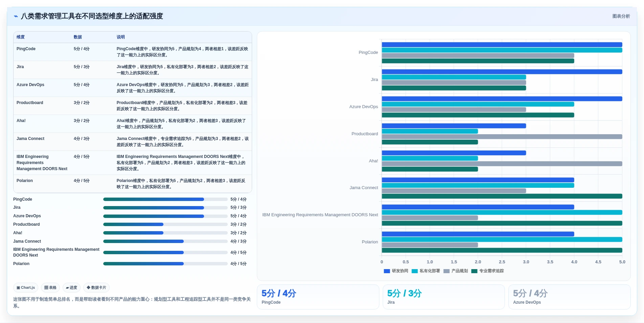
Task: Open the PingCode 5分 / 4分 data card
Action: (318, 297)
